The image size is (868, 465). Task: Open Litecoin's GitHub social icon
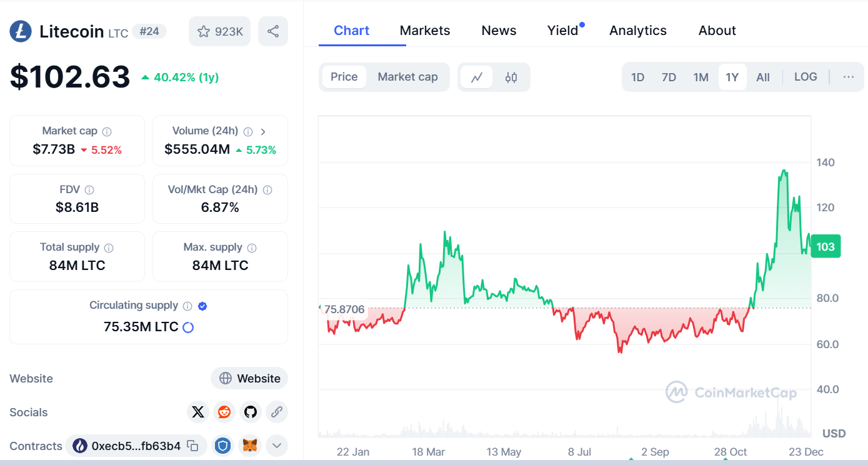250,412
